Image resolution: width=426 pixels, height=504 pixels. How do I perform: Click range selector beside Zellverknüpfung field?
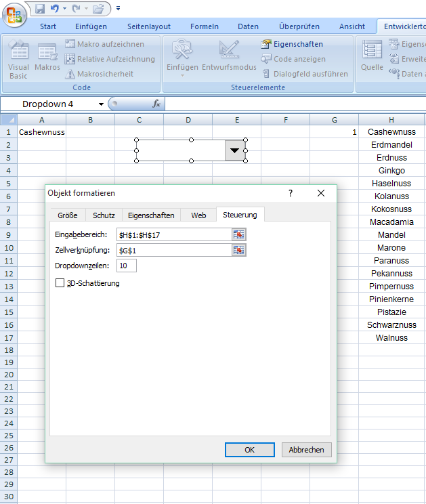click(x=238, y=250)
